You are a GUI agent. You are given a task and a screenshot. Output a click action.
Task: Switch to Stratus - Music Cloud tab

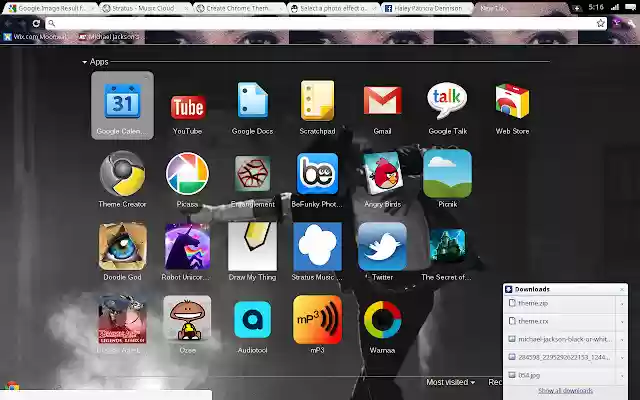[x=145, y=8]
